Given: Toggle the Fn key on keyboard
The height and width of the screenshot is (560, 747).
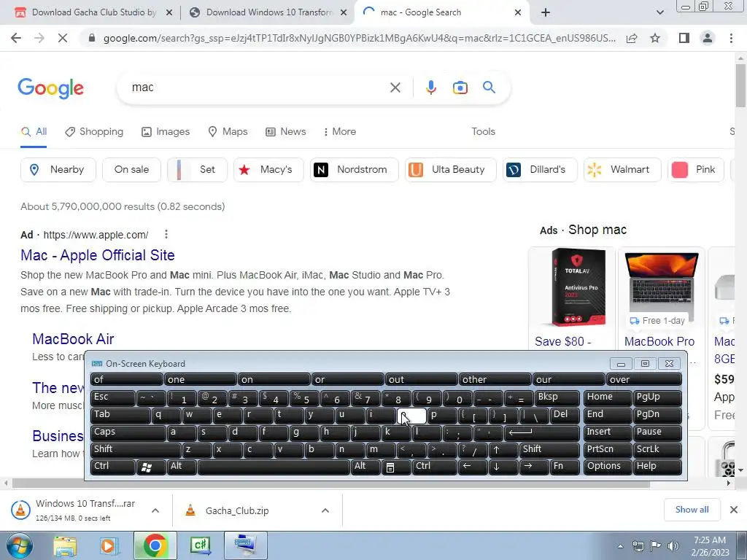Looking at the screenshot, I should click(565, 467).
